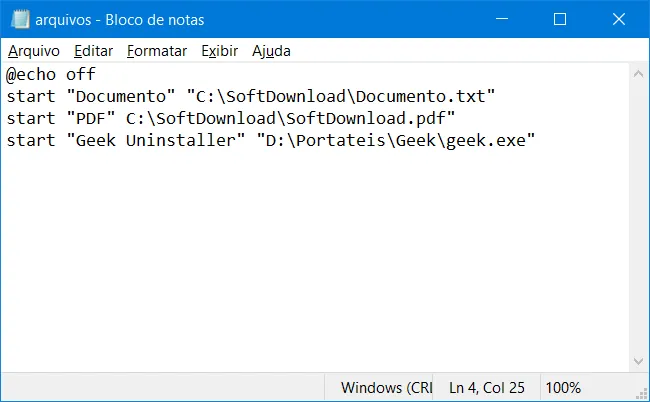Maximize the Bloco de notas window
The image size is (650, 402).
point(560,19)
